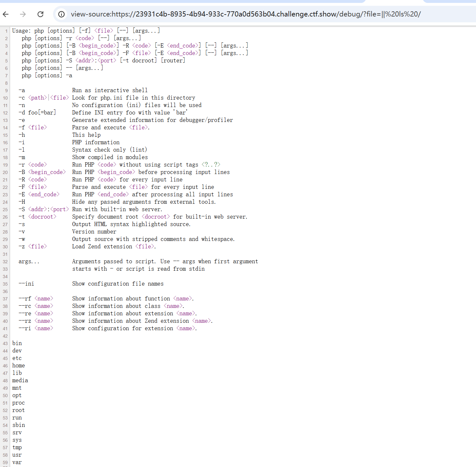Click 'Show information about Zend extension' text
The image size is (476, 467).
(131, 321)
